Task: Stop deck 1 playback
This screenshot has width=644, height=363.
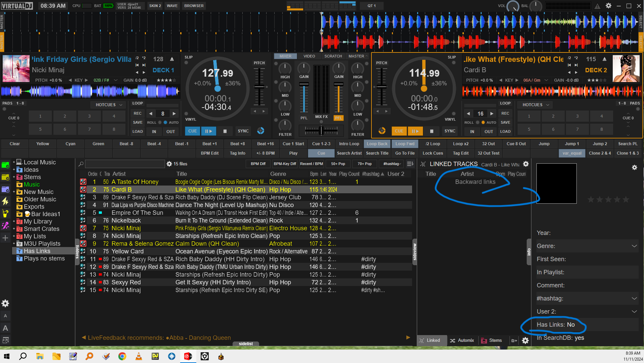Action: tap(225, 131)
